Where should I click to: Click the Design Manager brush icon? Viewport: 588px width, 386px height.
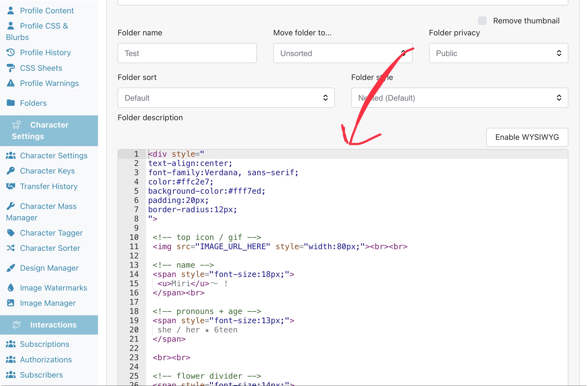click(x=11, y=268)
